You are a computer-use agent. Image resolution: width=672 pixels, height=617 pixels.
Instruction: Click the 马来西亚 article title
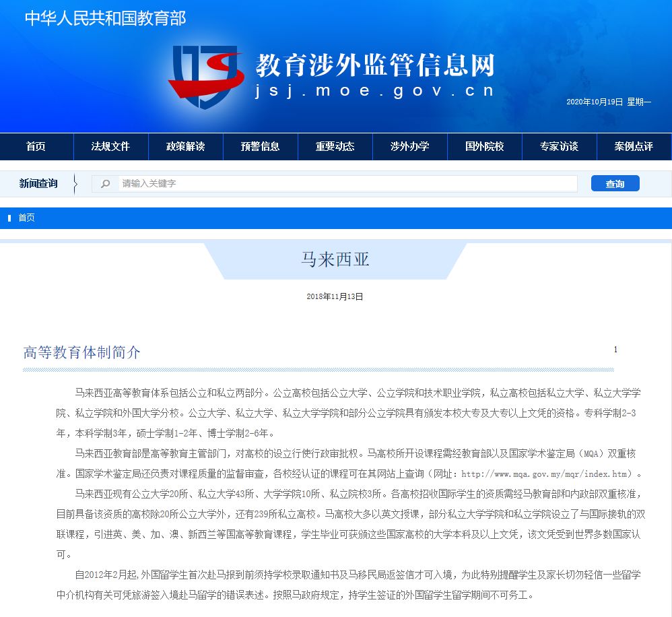[335, 259]
